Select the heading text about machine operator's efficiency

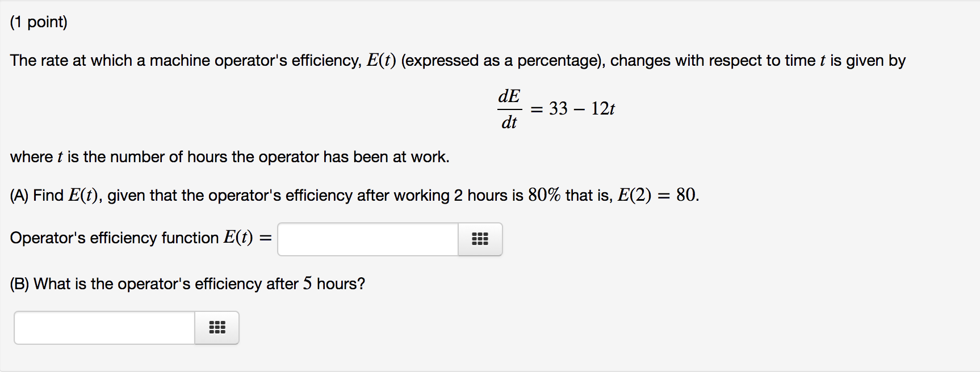coord(454,60)
